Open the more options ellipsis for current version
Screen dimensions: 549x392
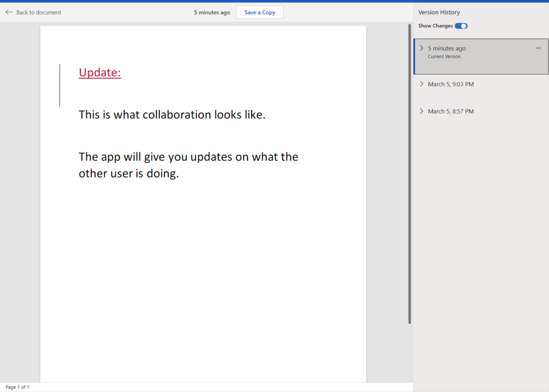(x=538, y=48)
